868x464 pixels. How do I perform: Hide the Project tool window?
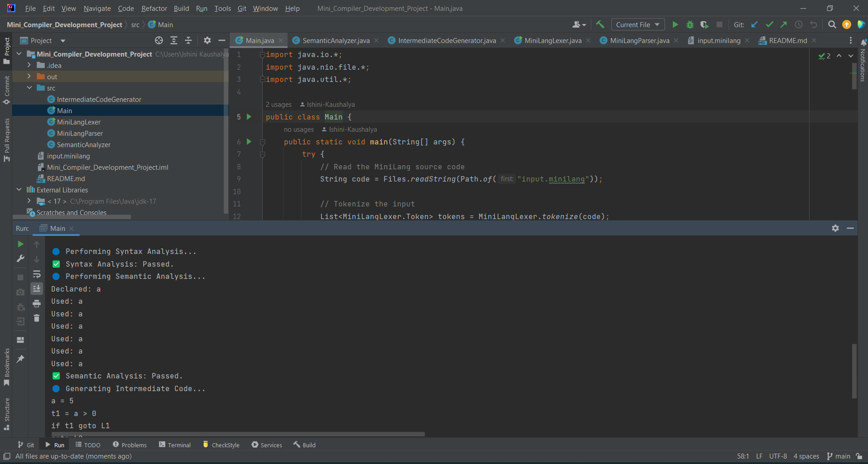pyautogui.click(x=222, y=40)
